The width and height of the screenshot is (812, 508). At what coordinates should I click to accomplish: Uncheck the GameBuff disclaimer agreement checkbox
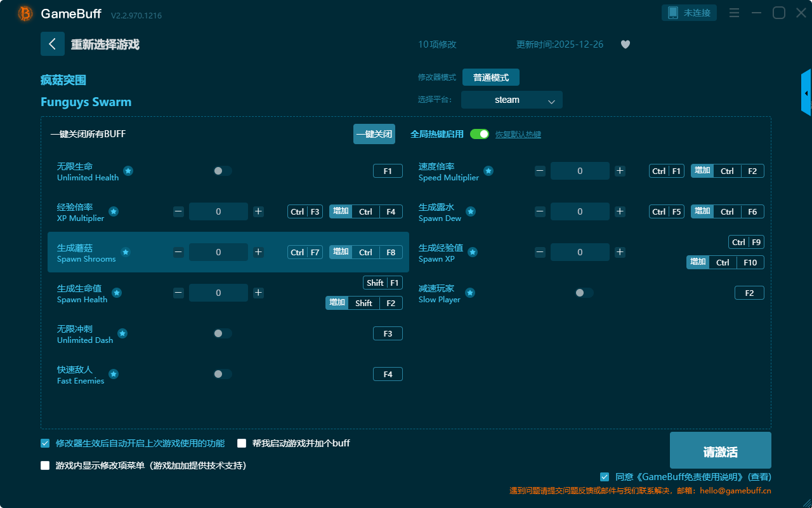(605, 477)
